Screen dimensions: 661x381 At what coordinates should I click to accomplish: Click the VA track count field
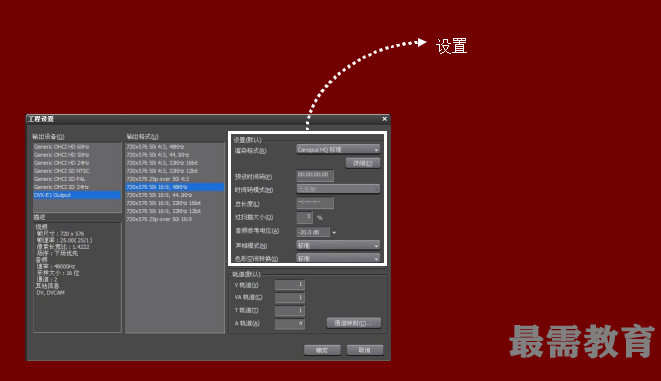[x=290, y=298]
